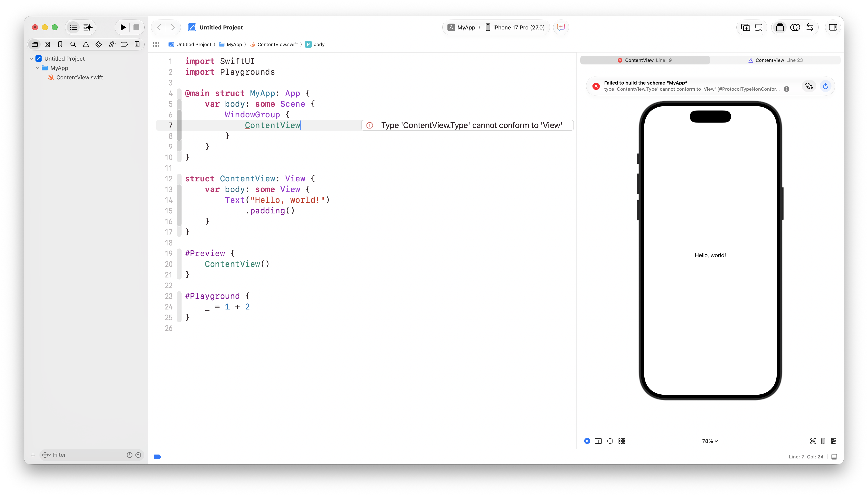Open the Source Control navigator
Viewport: 868px width, 496px height.
click(47, 44)
